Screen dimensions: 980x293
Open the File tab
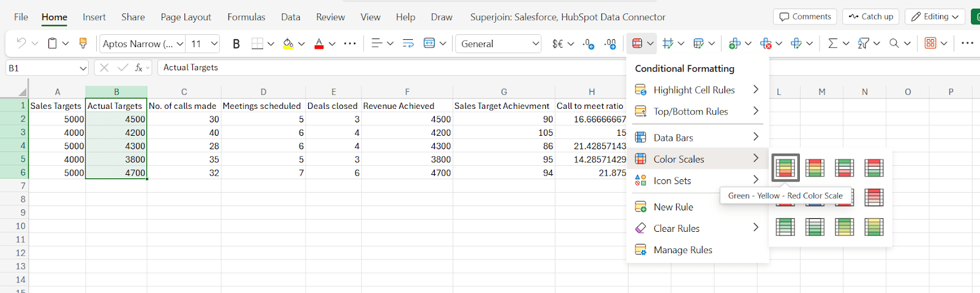coord(21,17)
